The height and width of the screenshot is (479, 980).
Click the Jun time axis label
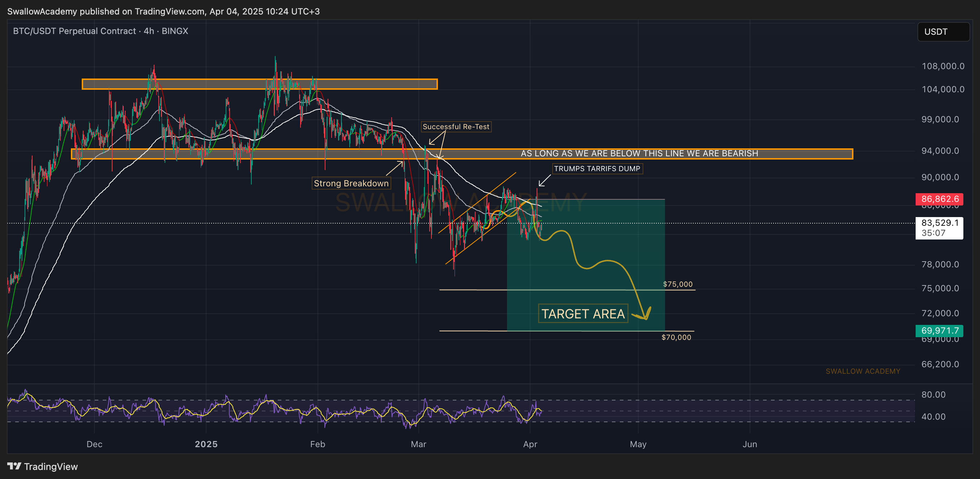point(750,444)
